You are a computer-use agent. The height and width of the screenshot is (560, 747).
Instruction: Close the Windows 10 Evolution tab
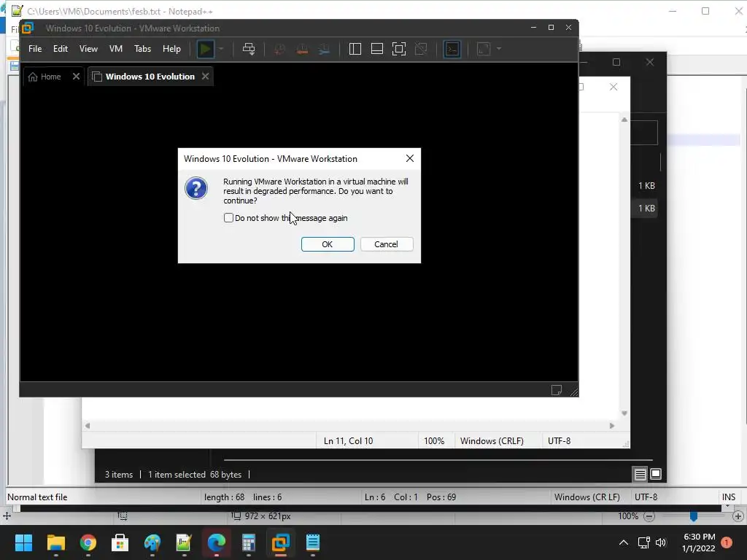(205, 76)
